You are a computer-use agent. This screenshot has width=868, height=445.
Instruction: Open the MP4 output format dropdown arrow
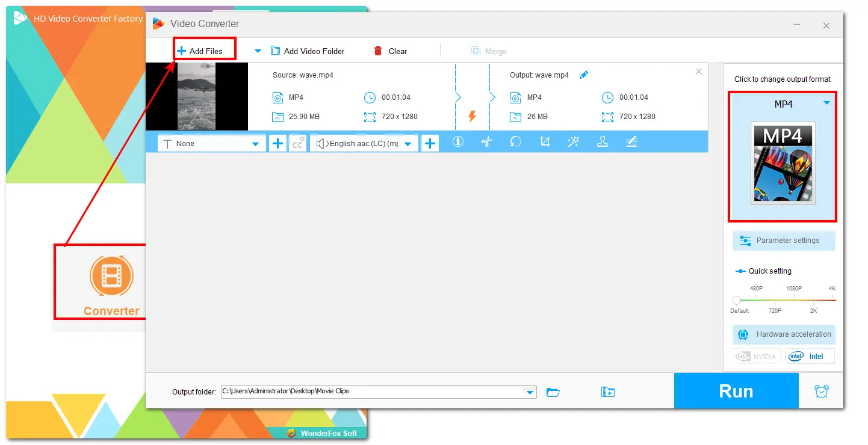tap(826, 103)
